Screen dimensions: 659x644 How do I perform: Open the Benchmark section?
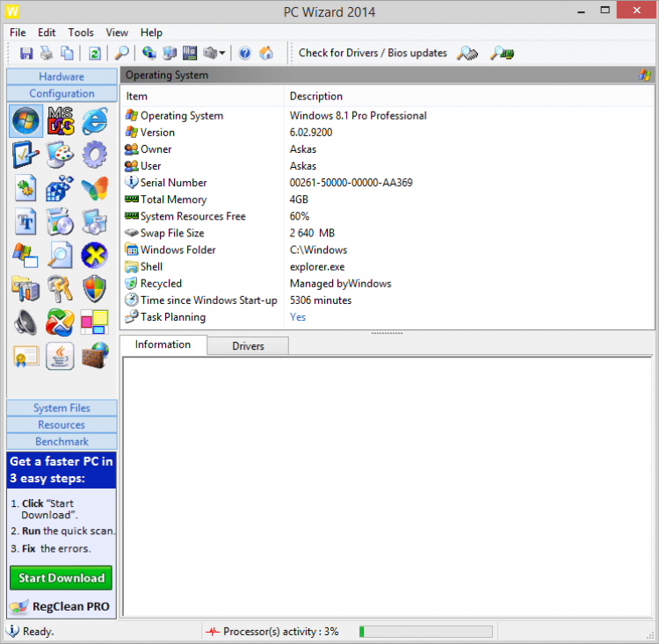[62, 441]
